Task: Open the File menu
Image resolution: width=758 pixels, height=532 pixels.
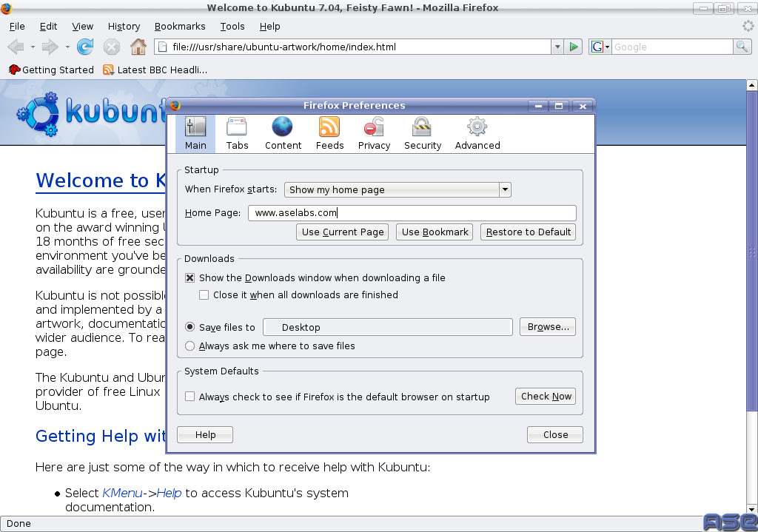Action: tap(17, 27)
